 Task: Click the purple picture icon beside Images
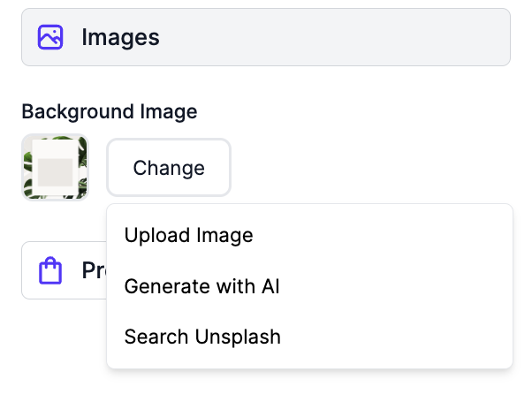click(x=50, y=37)
